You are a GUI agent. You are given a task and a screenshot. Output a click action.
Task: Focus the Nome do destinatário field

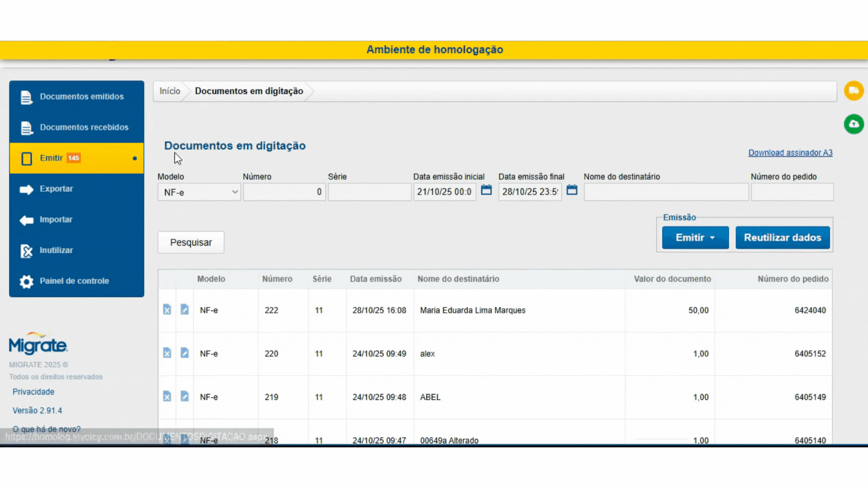[x=665, y=192]
